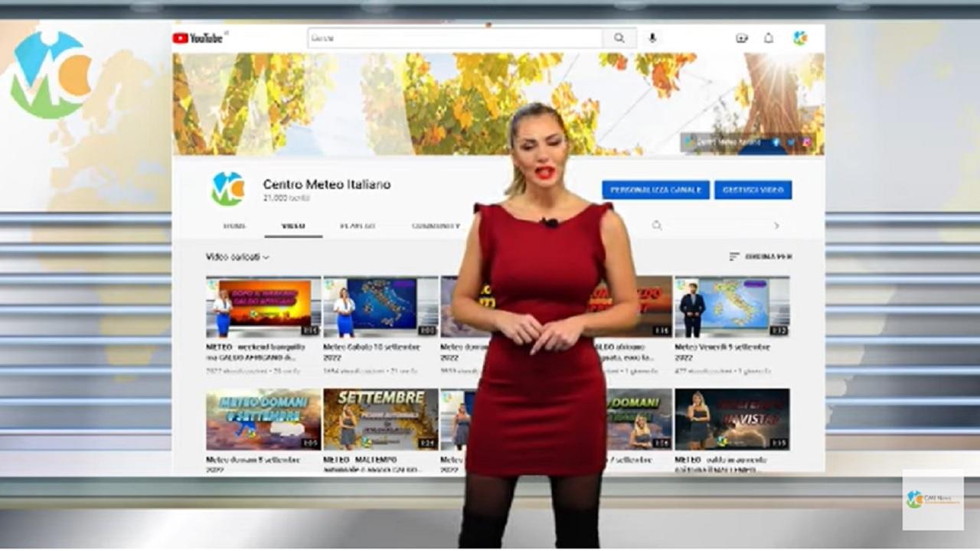
Task: Show more tabs with the right chevron
Action: pyautogui.click(x=776, y=226)
